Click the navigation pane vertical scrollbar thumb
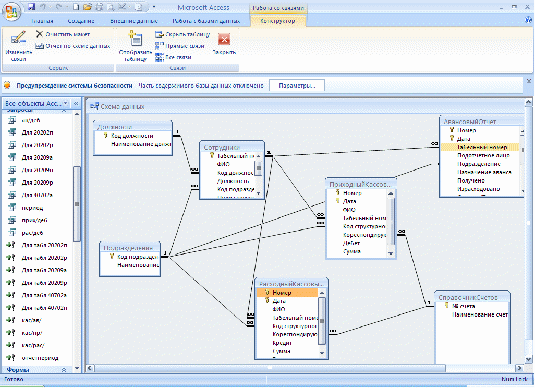This screenshot has width=535, height=388. pos(77,204)
